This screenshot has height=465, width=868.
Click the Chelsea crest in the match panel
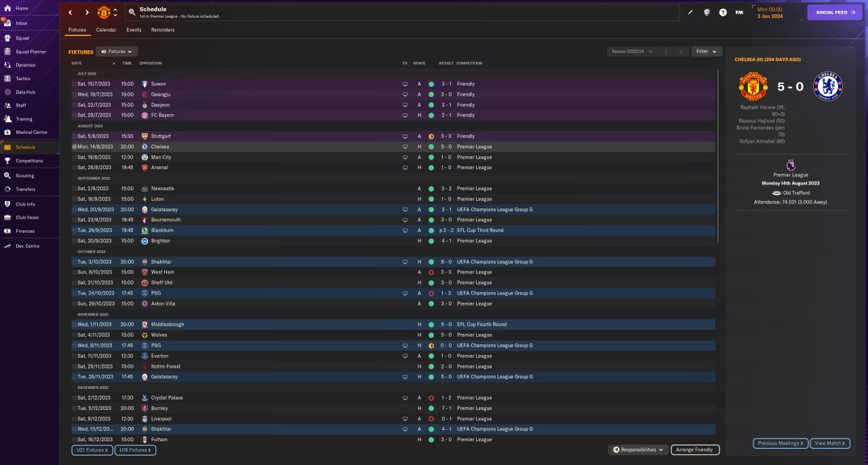coord(827,86)
